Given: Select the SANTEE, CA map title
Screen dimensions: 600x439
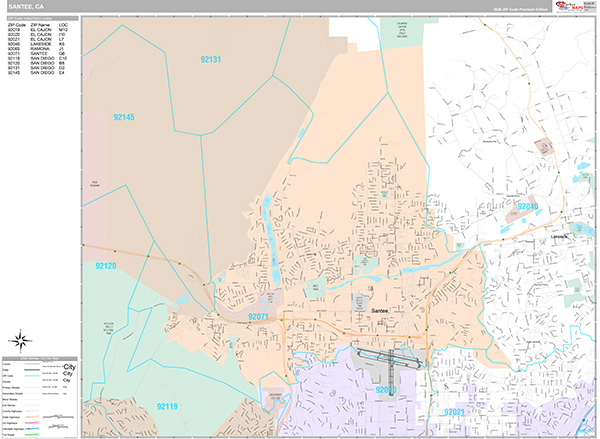Looking at the screenshot, I should tap(26, 6).
